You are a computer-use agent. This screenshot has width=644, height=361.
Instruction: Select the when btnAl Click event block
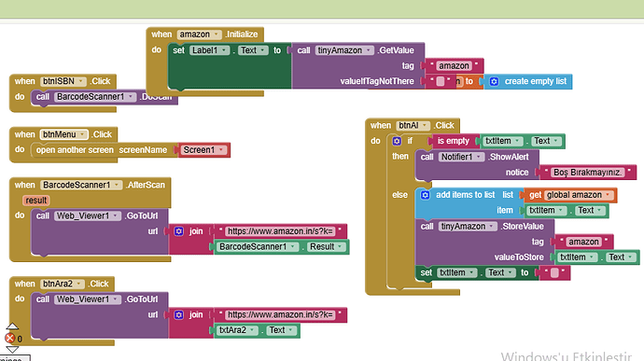pyautogui.click(x=413, y=126)
